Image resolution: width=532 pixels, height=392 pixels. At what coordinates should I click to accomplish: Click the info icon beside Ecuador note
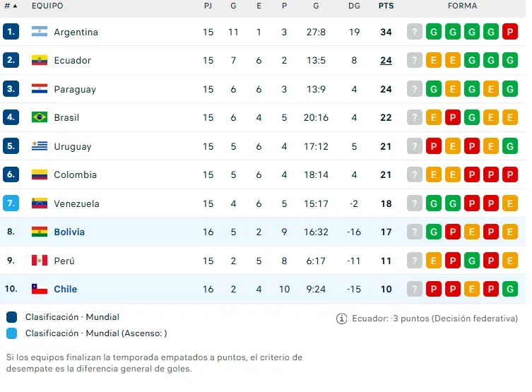[x=342, y=319]
